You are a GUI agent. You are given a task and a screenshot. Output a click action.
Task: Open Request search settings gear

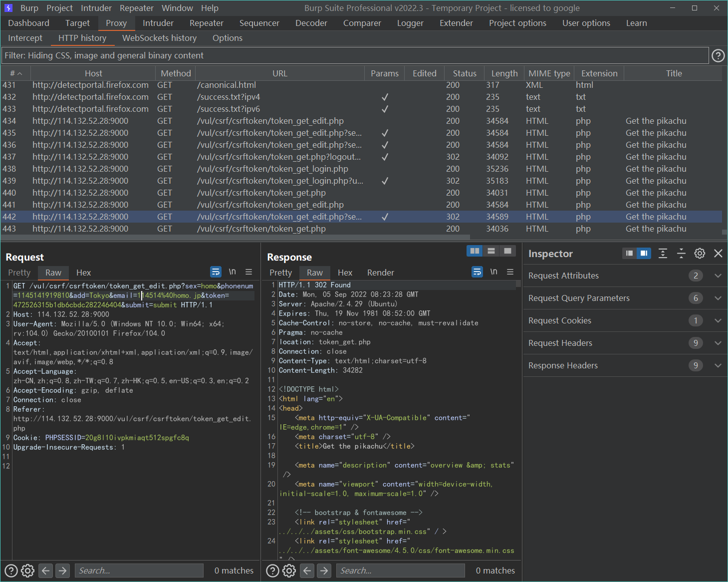coord(28,571)
